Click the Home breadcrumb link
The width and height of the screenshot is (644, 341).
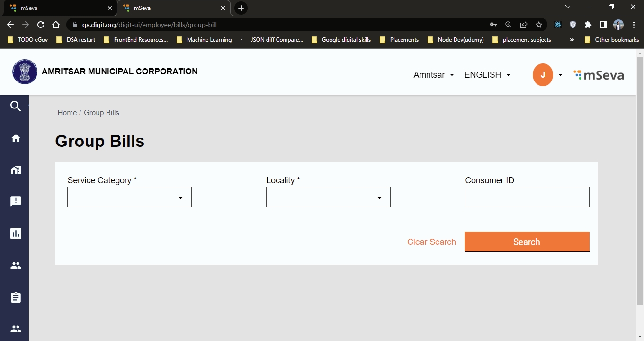point(67,113)
